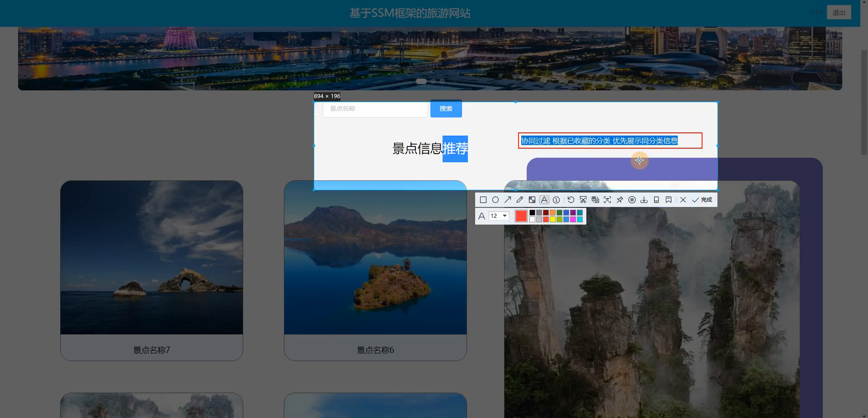
Task: Pick the cyan color swatch
Action: [580, 219]
